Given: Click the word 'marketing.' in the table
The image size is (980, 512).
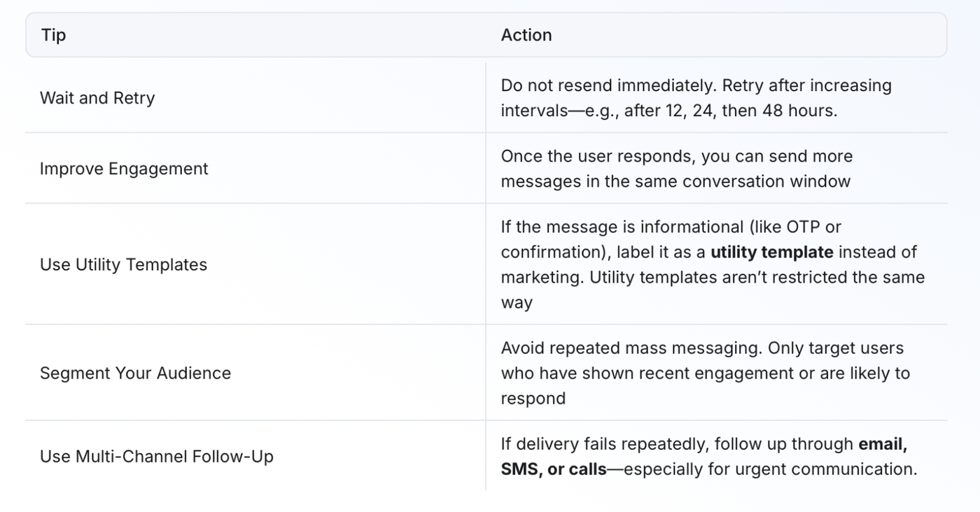Looking at the screenshot, I should pyautogui.click(x=542, y=277).
